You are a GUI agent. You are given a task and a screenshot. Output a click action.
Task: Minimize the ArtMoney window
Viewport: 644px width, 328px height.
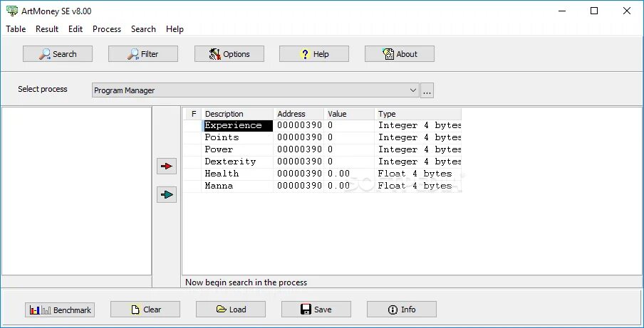point(561,11)
